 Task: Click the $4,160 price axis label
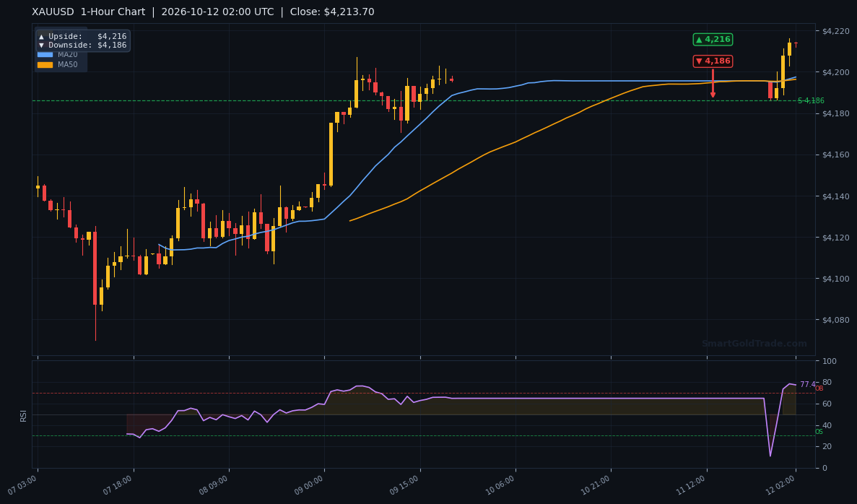pyautogui.click(x=835, y=155)
